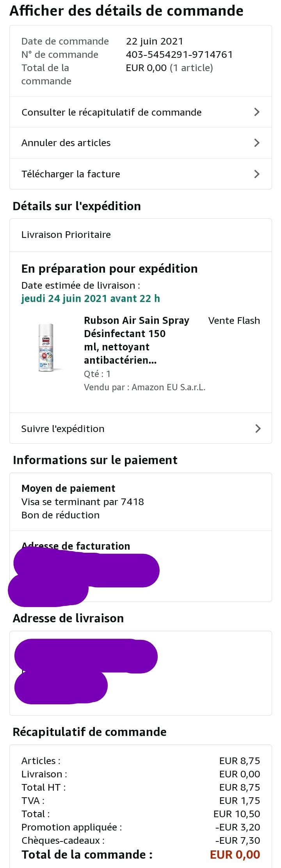This screenshot has width=281, height=868.
Task: Track shipment with Suivre l'expédition
Action: tap(140, 428)
